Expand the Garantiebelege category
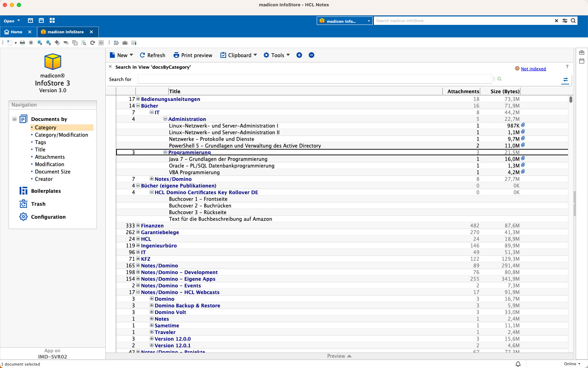 tap(138, 232)
